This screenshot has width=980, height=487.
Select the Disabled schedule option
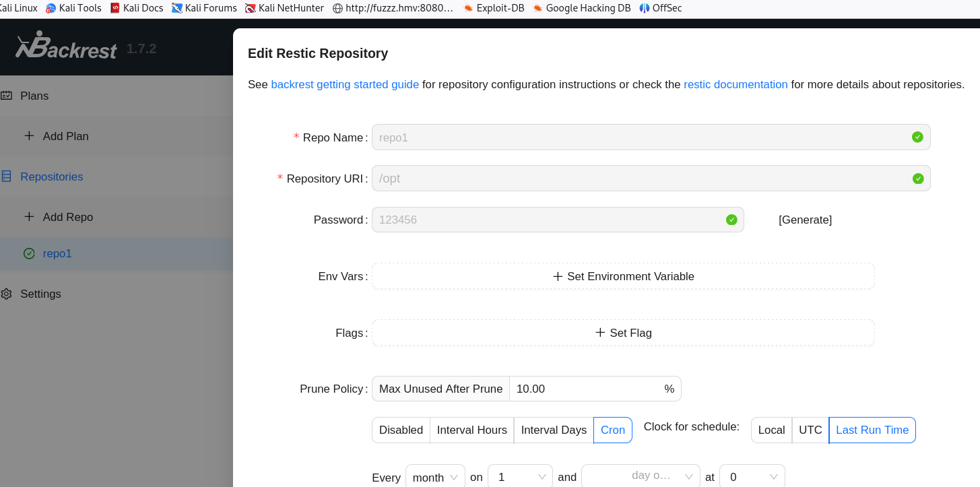401,430
